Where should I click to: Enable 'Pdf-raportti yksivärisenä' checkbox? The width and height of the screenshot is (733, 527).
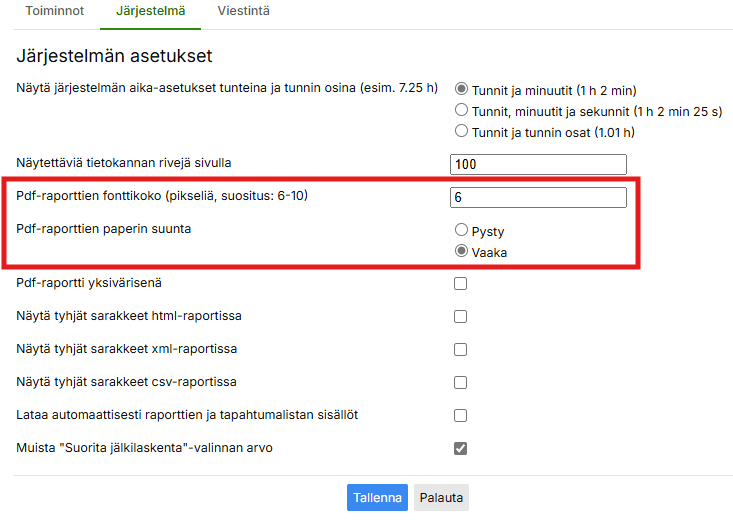coord(461,284)
